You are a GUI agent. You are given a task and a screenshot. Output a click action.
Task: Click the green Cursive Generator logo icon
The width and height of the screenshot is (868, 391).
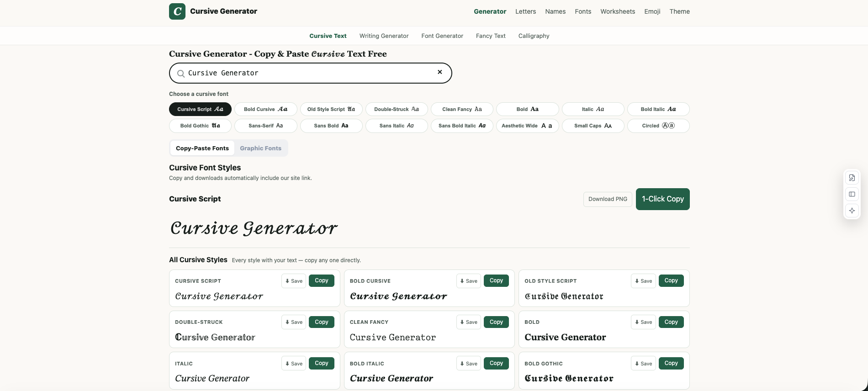[177, 11]
